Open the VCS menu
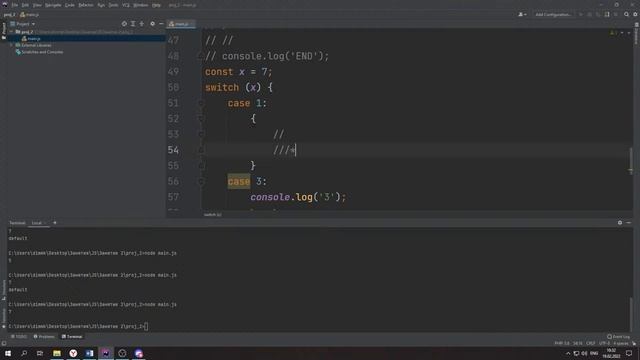The height and width of the screenshot is (360, 640). pyautogui.click(x=126, y=5)
